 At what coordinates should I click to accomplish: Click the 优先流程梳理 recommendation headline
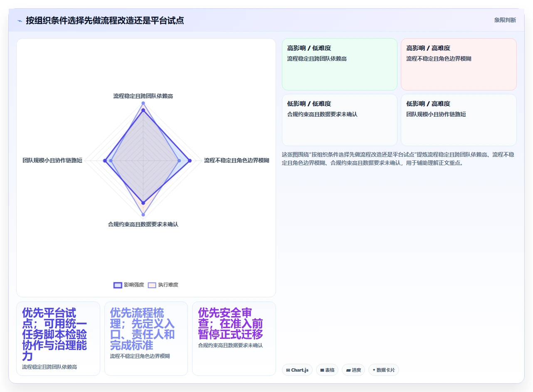[x=142, y=328]
